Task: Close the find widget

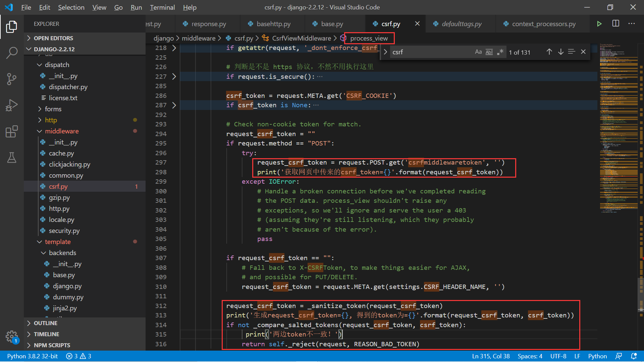Action: (x=583, y=52)
